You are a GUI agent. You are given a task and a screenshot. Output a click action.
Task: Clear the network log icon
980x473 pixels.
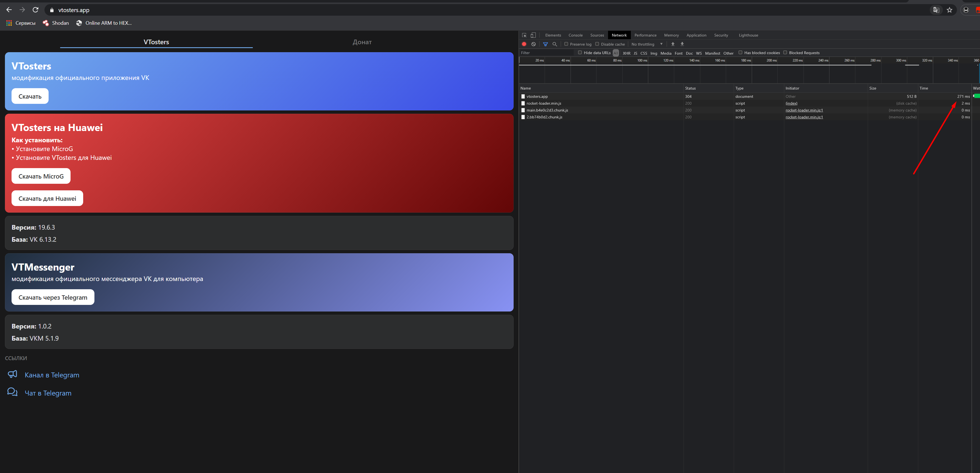tap(534, 44)
